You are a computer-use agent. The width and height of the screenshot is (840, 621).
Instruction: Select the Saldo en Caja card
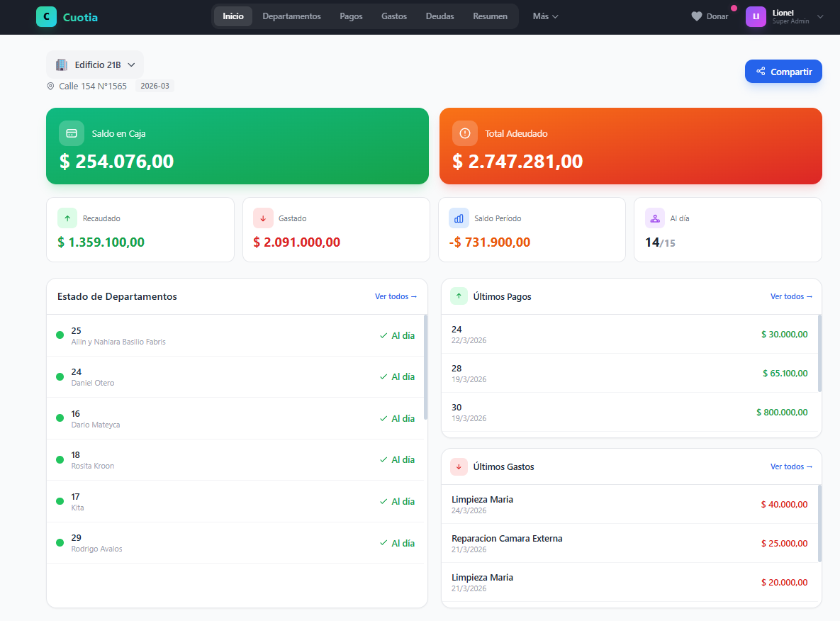pyautogui.click(x=237, y=146)
